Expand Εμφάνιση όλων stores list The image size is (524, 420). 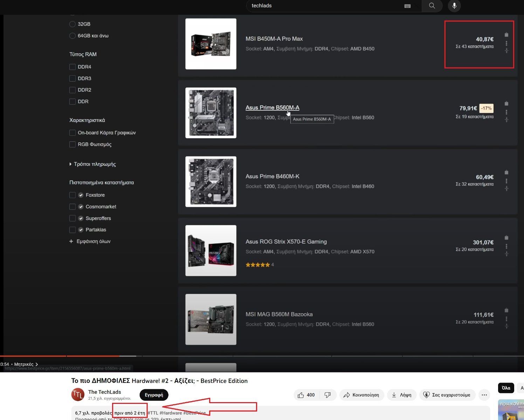click(90, 241)
